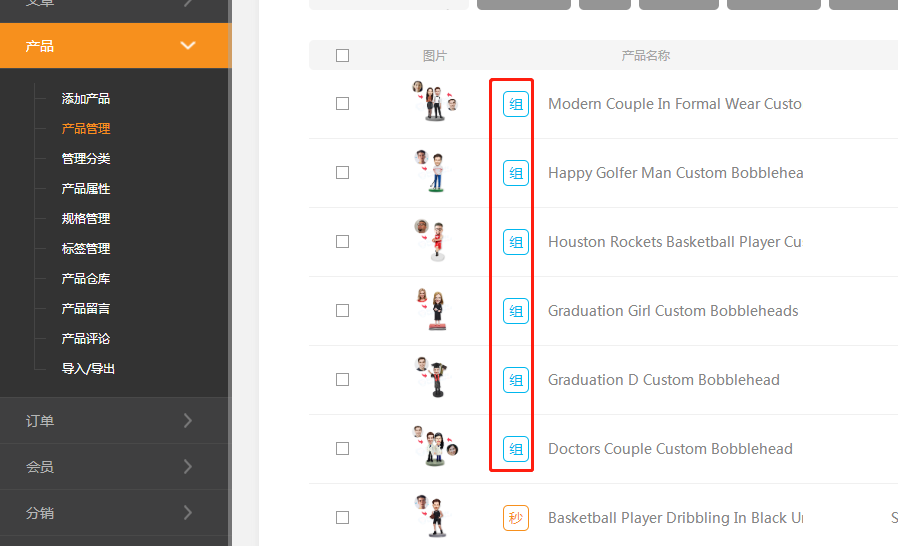Expand the 分销 sidebar section
This screenshot has width=898, height=546.
click(114, 513)
